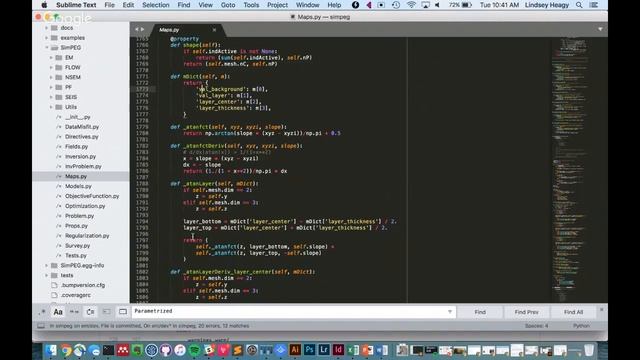Open find history dropdown arrow

450,312
